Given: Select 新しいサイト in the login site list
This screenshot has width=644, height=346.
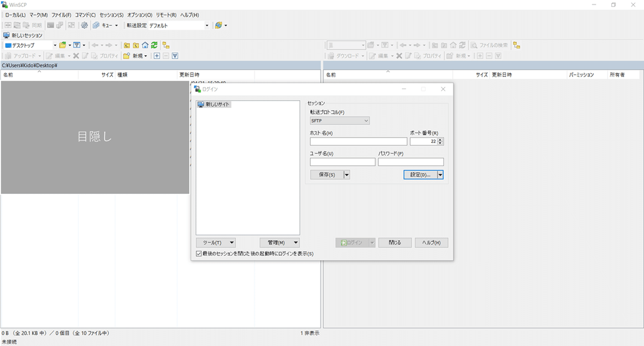Looking at the screenshot, I should click(x=214, y=104).
